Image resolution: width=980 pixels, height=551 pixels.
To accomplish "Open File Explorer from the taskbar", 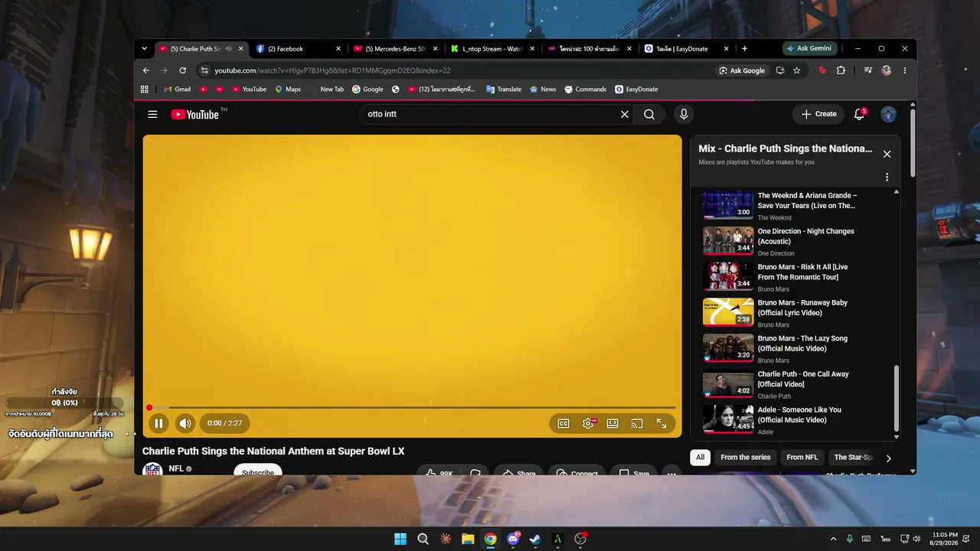I will coord(468,539).
